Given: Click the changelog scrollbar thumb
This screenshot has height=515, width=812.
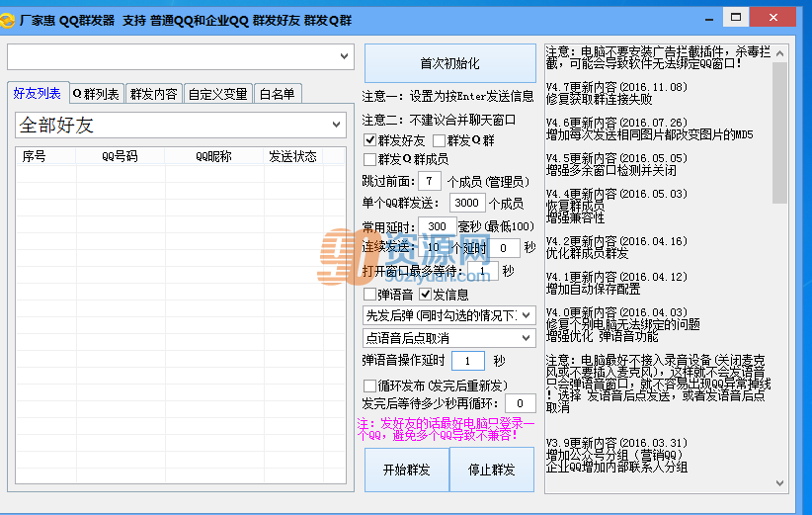Looking at the screenshot, I should click(779, 133).
